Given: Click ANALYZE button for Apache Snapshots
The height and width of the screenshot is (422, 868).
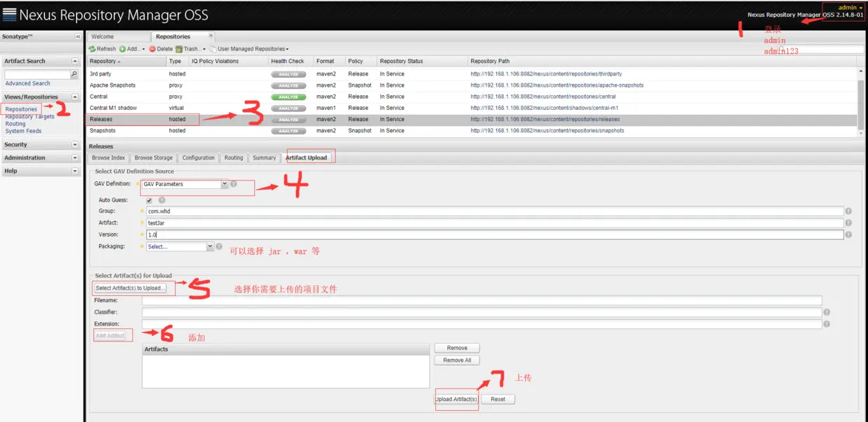Looking at the screenshot, I should tap(288, 85).
